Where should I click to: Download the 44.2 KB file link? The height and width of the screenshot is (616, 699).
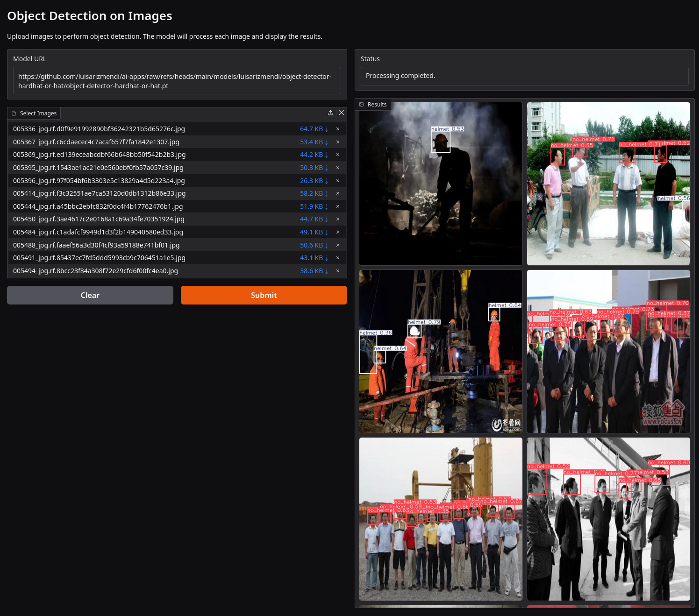[x=314, y=155]
